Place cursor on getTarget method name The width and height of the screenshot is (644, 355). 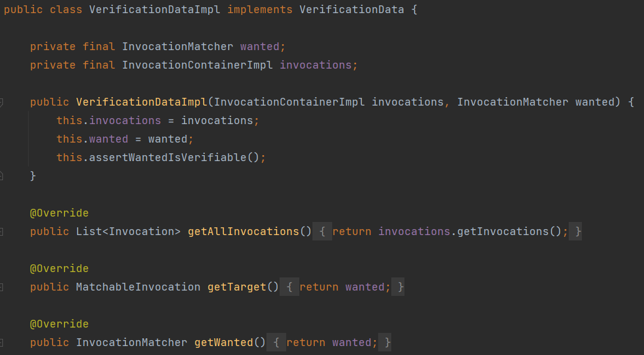(x=237, y=287)
